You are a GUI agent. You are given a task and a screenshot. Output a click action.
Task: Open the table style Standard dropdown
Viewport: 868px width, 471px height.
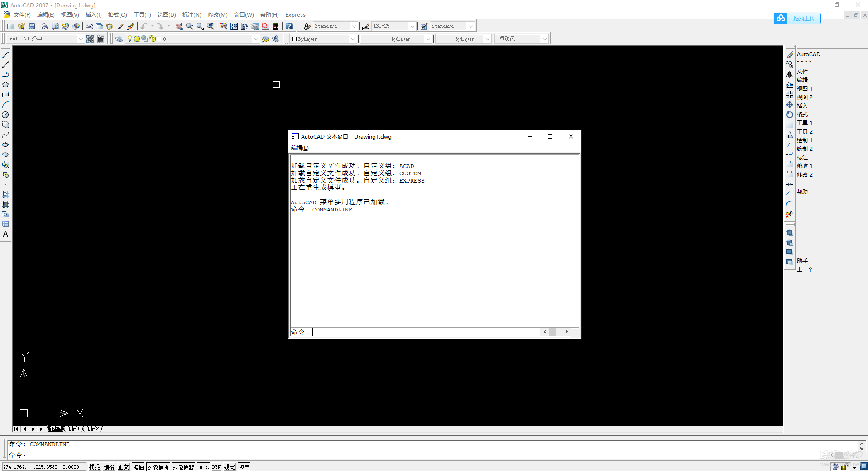[470, 26]
